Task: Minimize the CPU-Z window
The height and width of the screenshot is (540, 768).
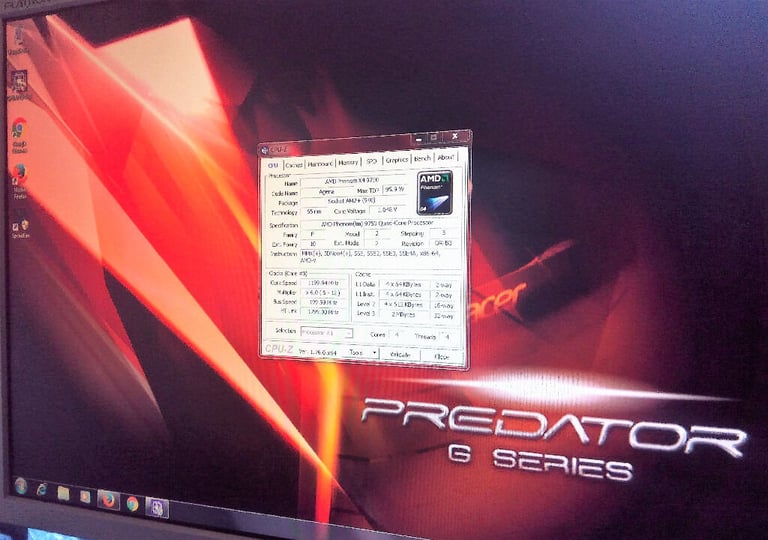Action: point(418,139)
